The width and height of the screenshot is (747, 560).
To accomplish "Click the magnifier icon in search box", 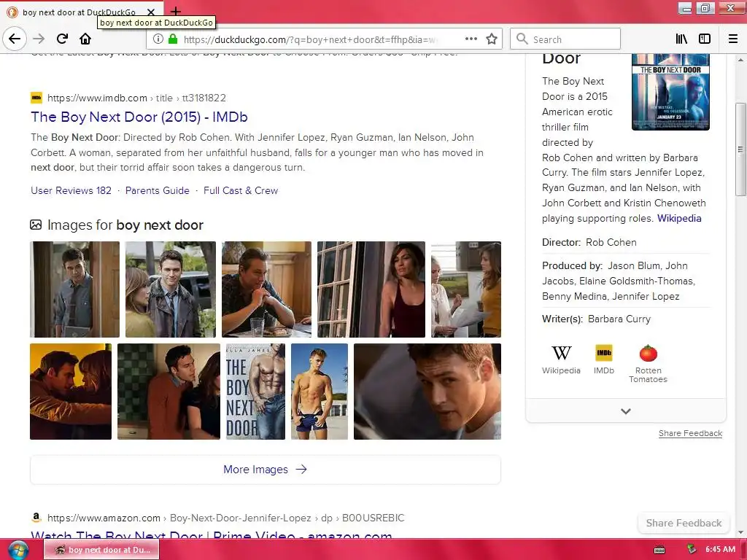I will 522,39.
